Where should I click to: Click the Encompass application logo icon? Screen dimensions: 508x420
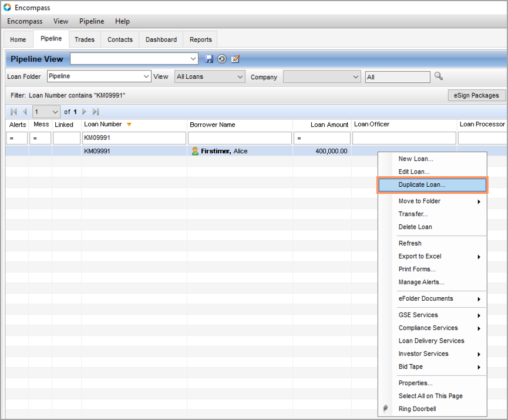click(7, 7)
